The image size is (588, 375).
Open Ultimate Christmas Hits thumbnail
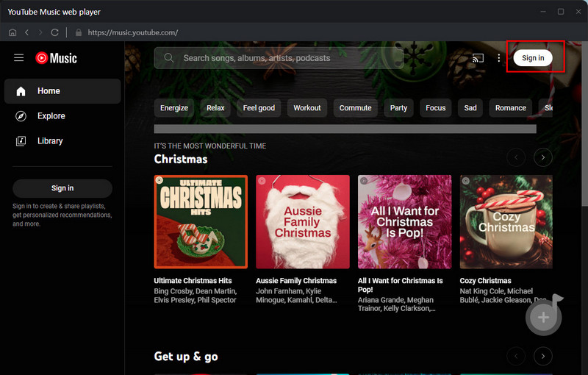(x=201, y=221)
